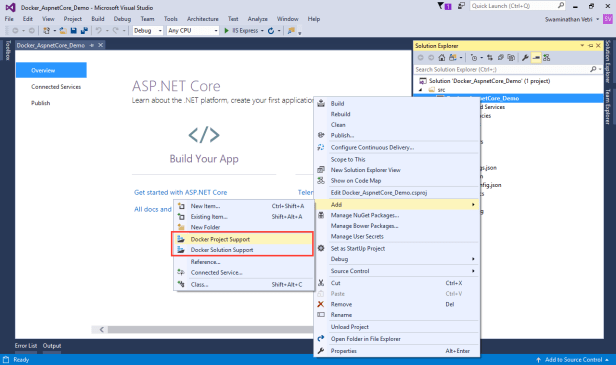Click the Open File folder toolbar icon

tap(62, 31)
